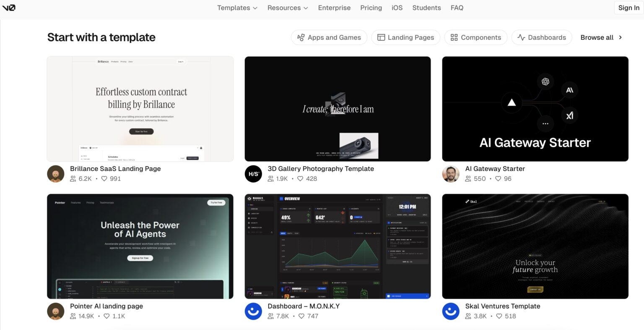This screenshot has height=330, width=644.
Task: Go to the Enterprise page
Action: [x=334, y=8]
